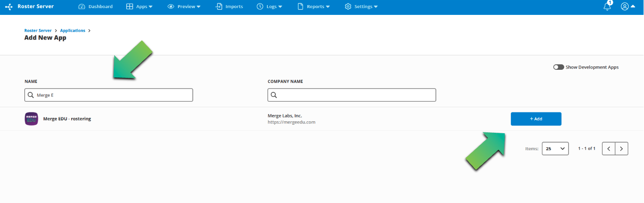Image resolution: width=644 pixels, height=203 pixels.
Task: Follow the Roster Server breadcrumb link
Action: (x=38, y=31)
